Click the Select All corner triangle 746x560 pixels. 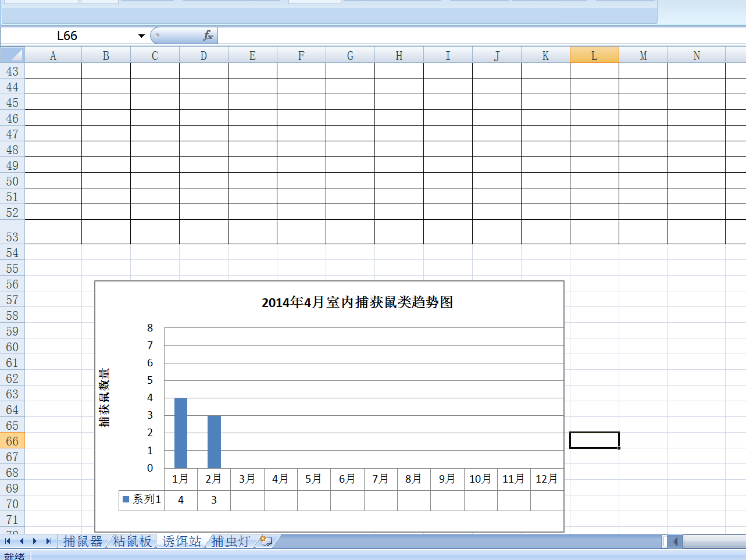12,55
